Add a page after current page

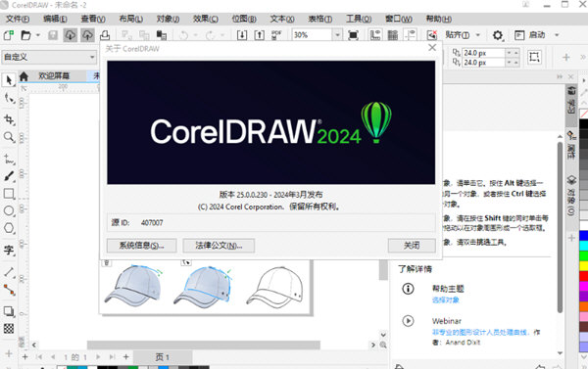[x=126, y=357]
